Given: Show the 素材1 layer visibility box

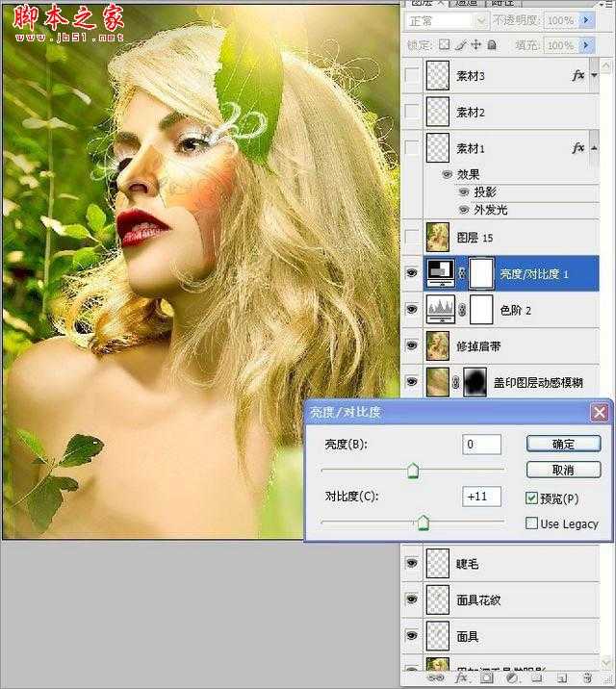Looking at the screenshot, I should [412, 147].
